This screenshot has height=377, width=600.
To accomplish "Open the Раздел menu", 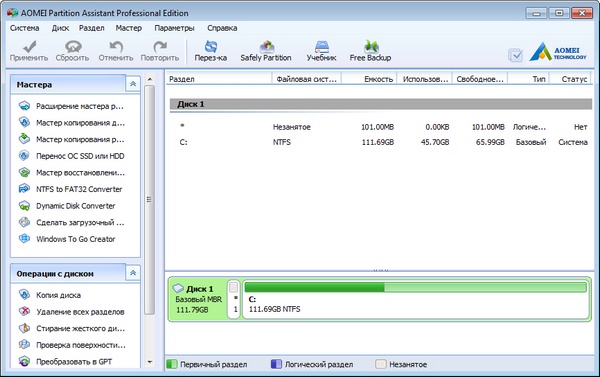I will [x=92, y=28].
